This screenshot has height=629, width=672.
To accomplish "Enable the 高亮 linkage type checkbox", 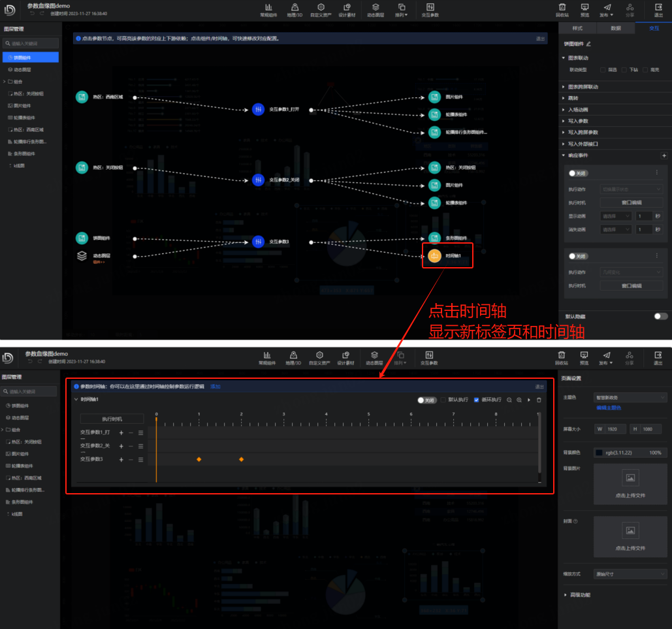I will [645, 69].
